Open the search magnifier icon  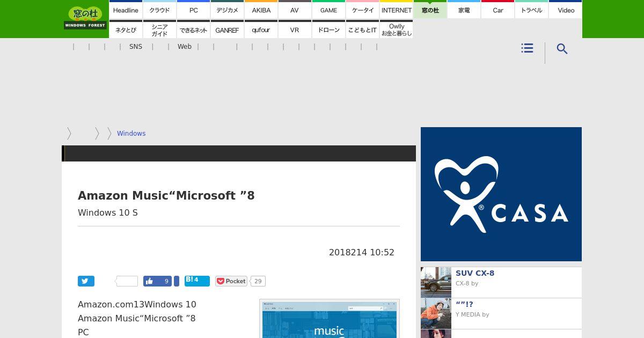pos(562,49)
